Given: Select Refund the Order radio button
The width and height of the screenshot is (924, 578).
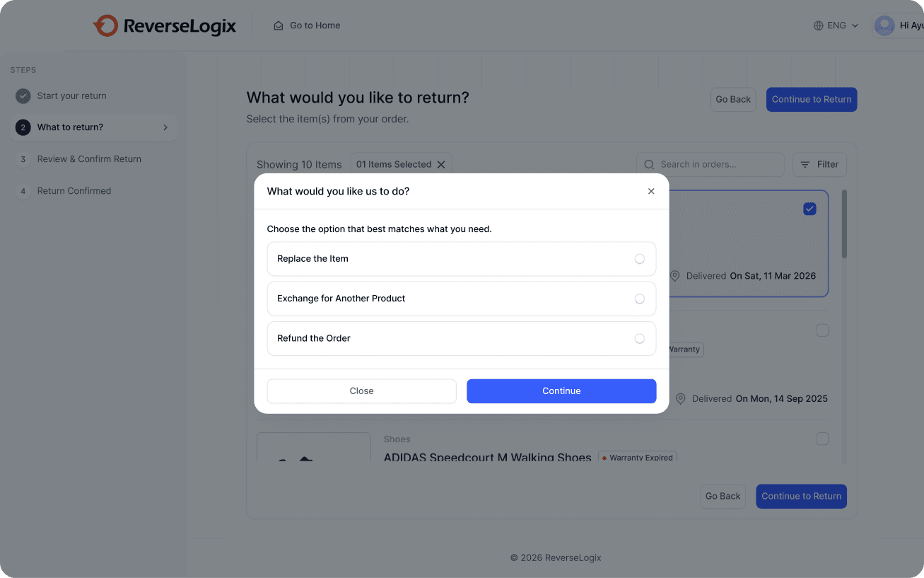Looking at the screenshot, I should pyautogui.click(x=639, y=338).
